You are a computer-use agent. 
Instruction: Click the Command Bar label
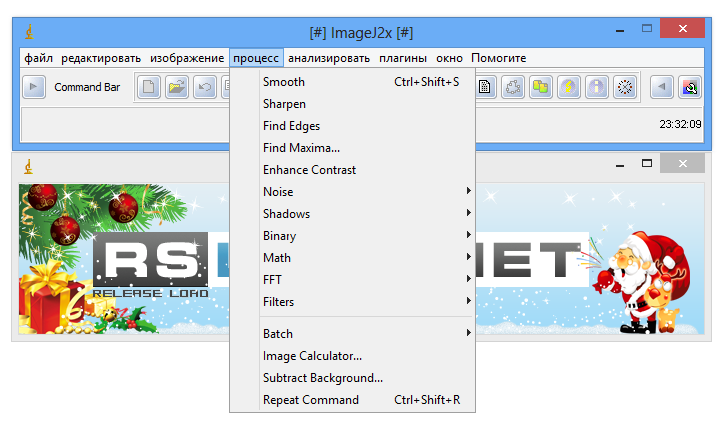pos(87,87)
